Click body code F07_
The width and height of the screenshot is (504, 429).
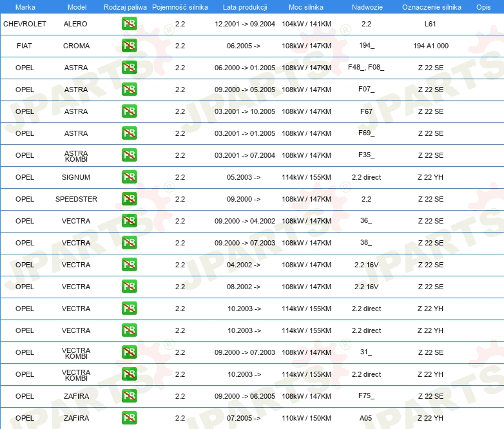367,89
